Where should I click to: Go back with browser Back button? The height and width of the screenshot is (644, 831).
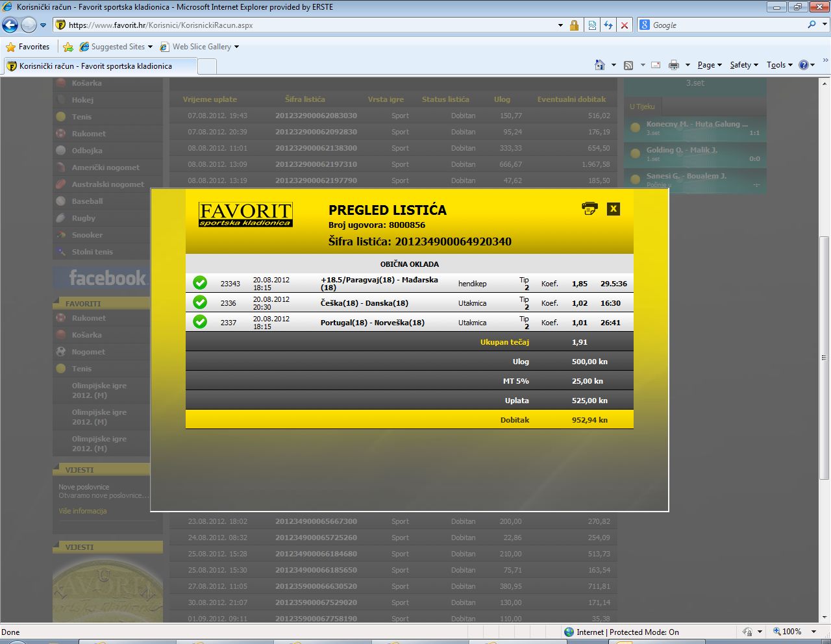10,25
